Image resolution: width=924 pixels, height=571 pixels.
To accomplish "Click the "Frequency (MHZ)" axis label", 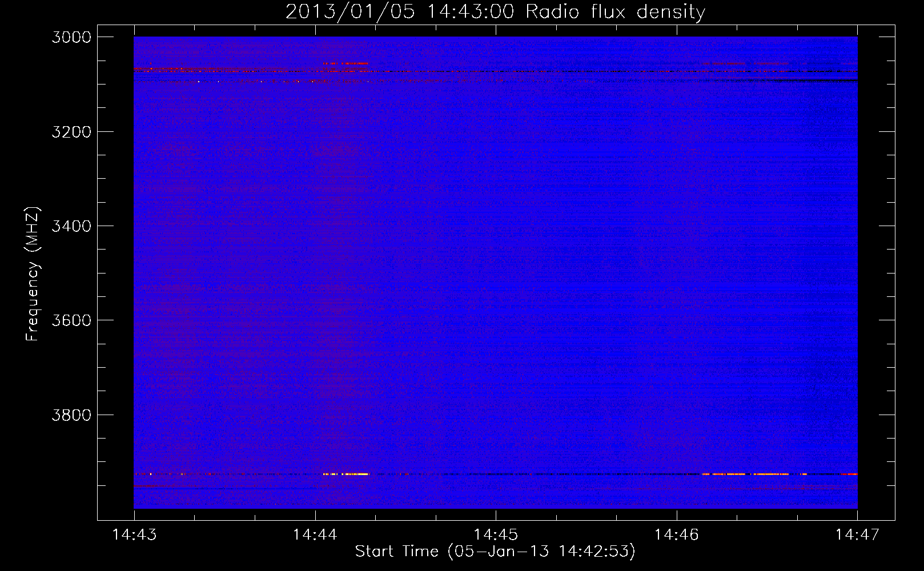I will tap(33, 274).
